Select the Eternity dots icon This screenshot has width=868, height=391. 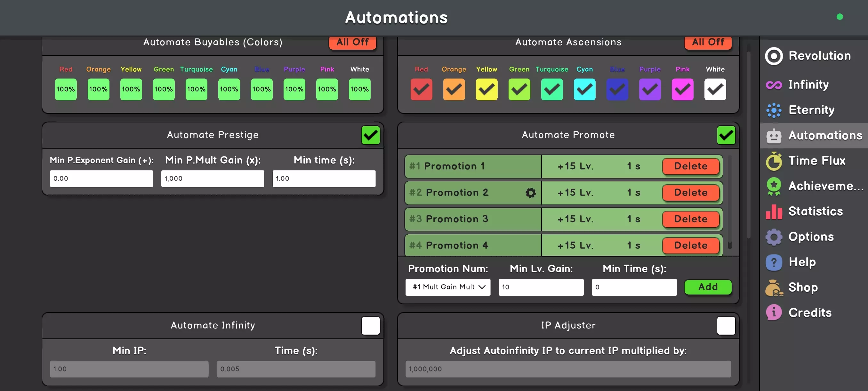coord(774,110)
